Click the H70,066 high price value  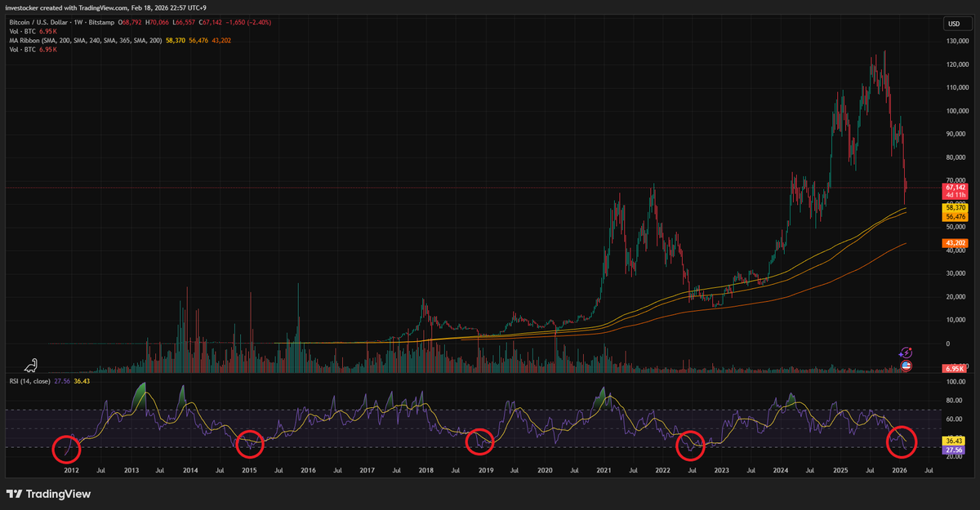[158, 23]
